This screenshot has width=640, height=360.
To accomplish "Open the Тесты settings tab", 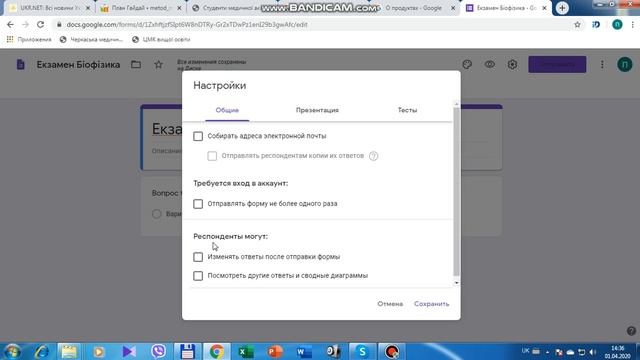I will pyautogui.click(x=407, y=110).
